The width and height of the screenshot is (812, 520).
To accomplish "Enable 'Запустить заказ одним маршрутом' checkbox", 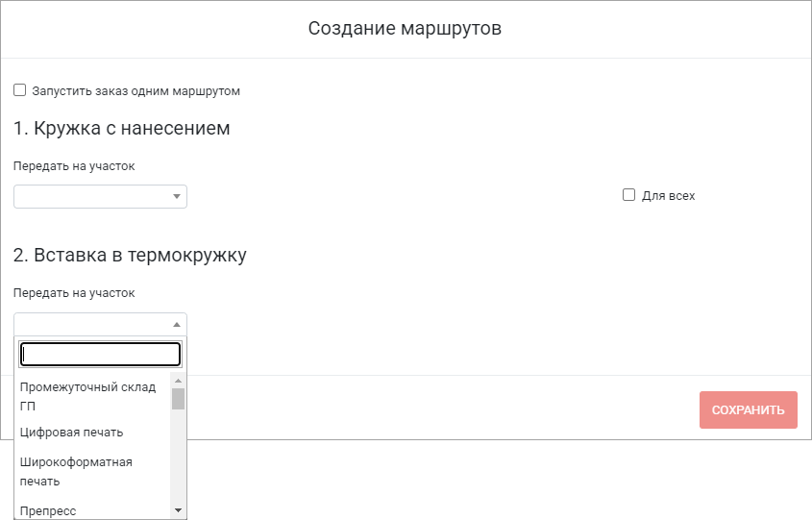I will (19, 90).
